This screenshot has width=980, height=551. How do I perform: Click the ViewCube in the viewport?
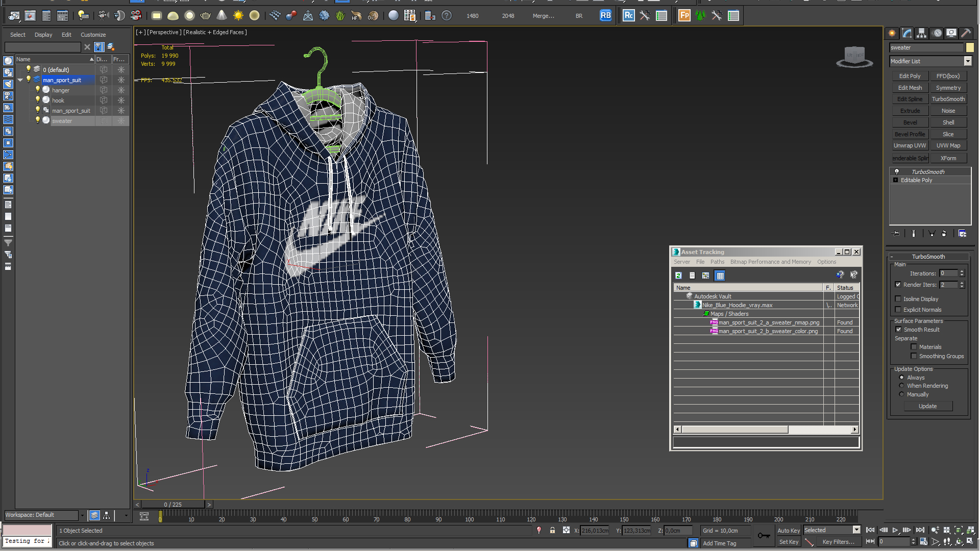[854, 56]
